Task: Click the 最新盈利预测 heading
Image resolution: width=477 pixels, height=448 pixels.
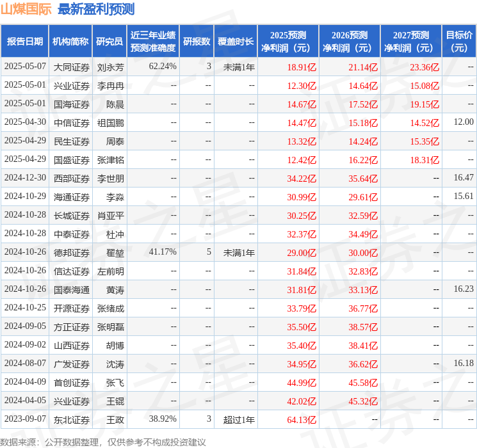Action: pos(96,9)
